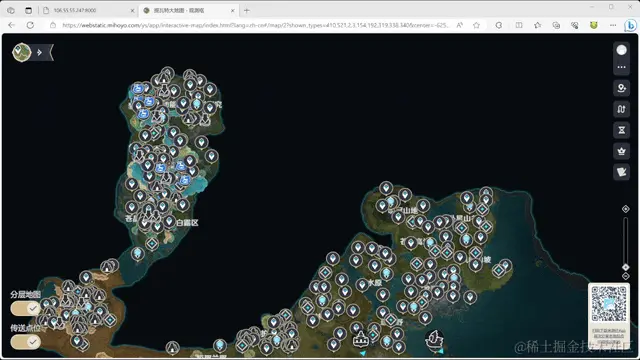Expand the side panel with arrow chevron
The image size is (640, 360).
pyautogui.click(x=40, y=52)
